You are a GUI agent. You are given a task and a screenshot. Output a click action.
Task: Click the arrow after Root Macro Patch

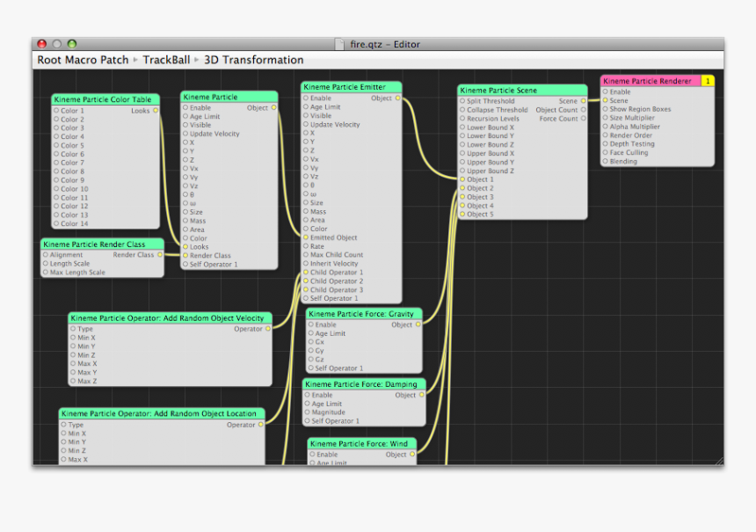pyautogui.click(x=135, y=61)
